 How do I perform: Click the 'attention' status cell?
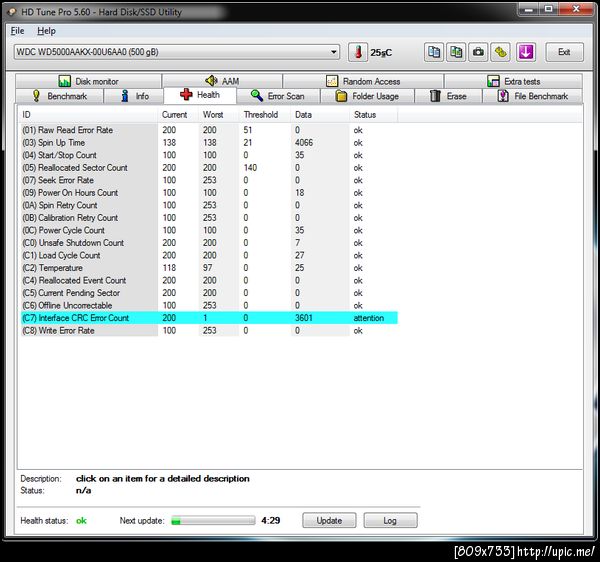368,318
